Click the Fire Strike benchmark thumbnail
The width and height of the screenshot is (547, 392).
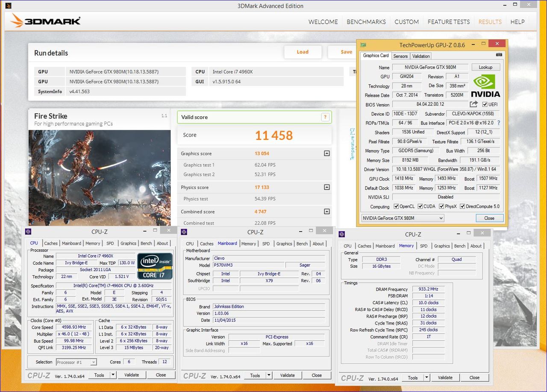[100, 178]
